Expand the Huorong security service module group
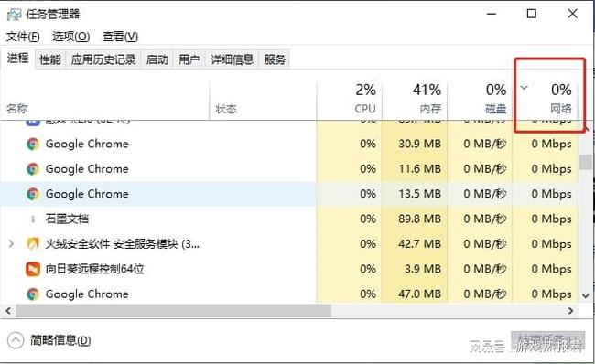The height and width of the screenshot is (364, 595). [11, 243]
